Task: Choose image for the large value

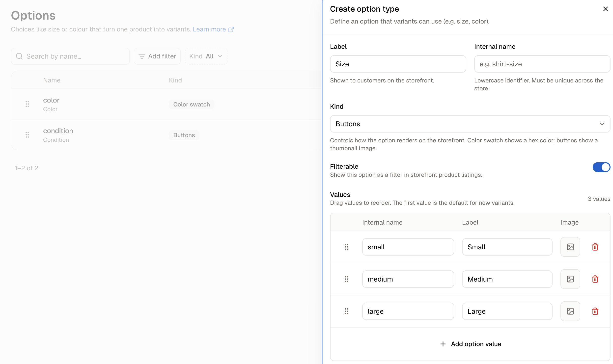Action: pyautogui.click(x=570, y=311)
